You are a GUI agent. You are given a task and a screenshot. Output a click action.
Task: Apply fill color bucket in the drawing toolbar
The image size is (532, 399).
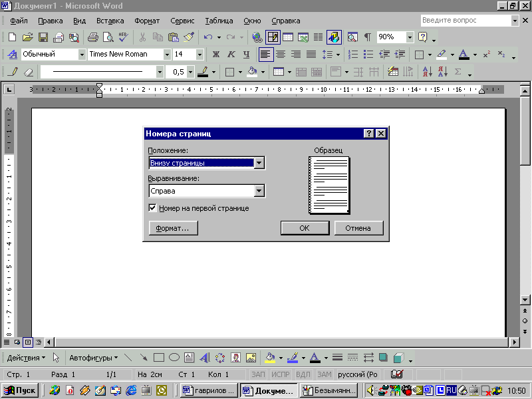click(270, 358)
